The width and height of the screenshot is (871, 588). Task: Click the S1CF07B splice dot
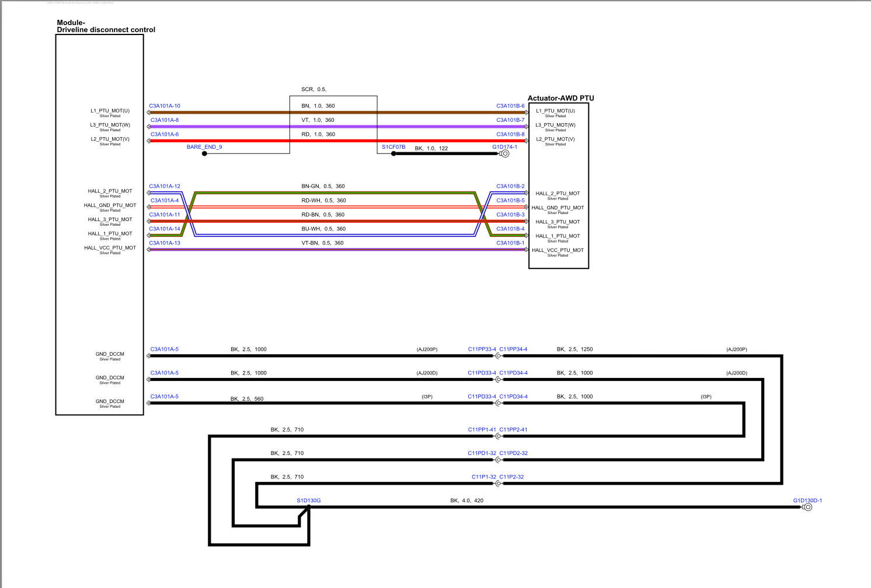coord(393,153)
